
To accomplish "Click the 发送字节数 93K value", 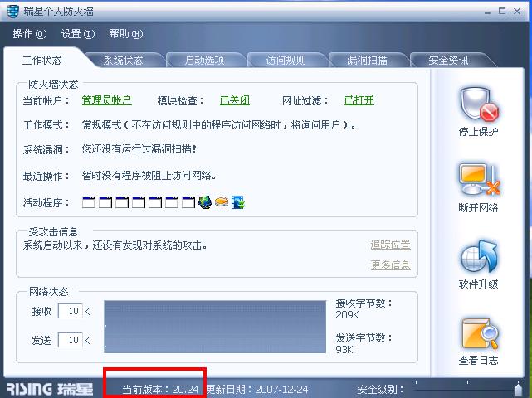I will click(344, 350).
